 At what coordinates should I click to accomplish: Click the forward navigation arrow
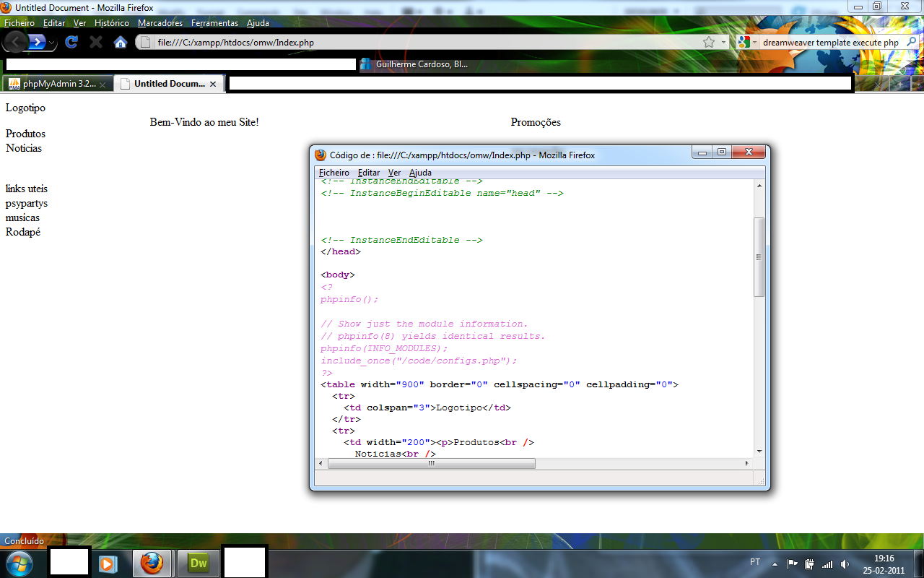click(x=37, y=42)
